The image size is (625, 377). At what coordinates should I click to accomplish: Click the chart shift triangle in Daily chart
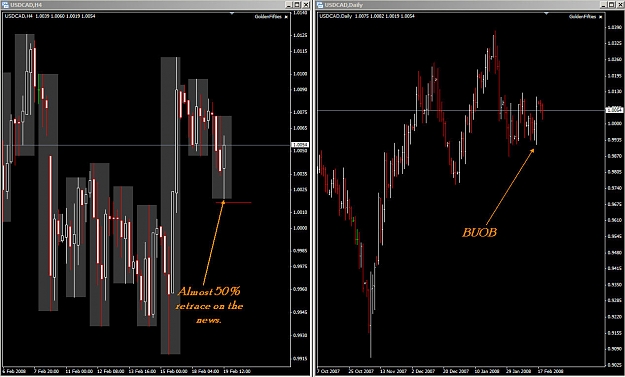[x=546, y=14]
